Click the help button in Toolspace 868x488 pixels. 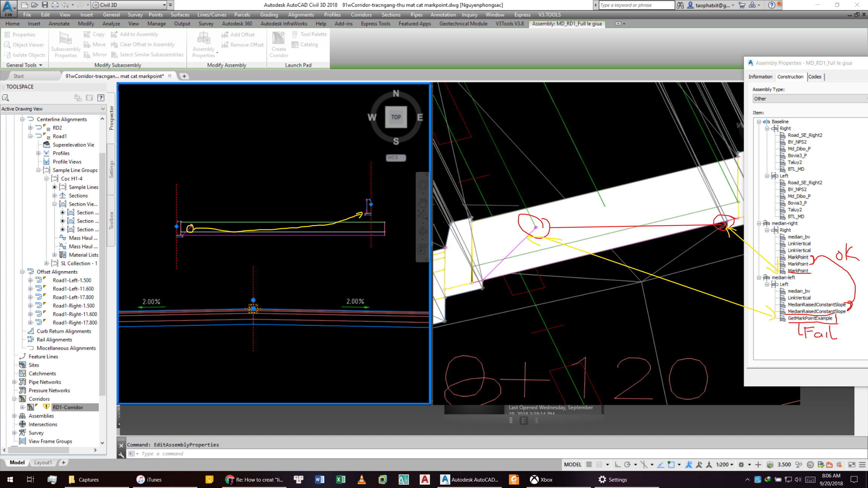(100, 98)
